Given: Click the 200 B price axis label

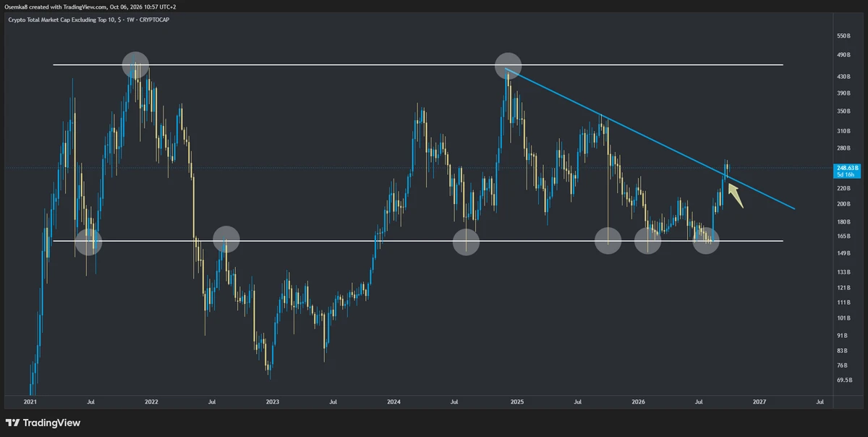Looking at the screenshot, I should click(x=843, y=205).
